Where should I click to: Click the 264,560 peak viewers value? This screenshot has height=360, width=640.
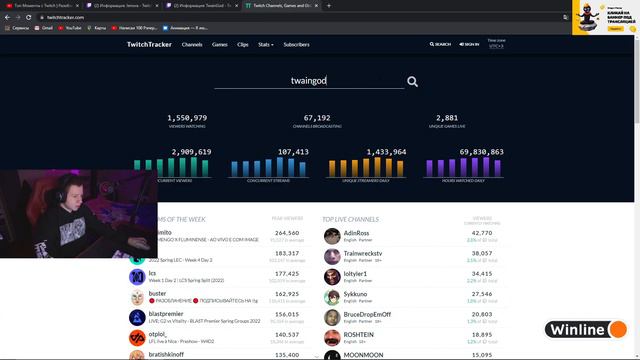click(x=287, y=233)
